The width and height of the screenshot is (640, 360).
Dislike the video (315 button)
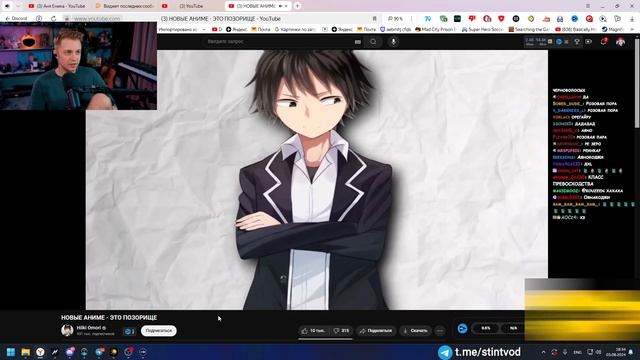[x=341, y=331]
